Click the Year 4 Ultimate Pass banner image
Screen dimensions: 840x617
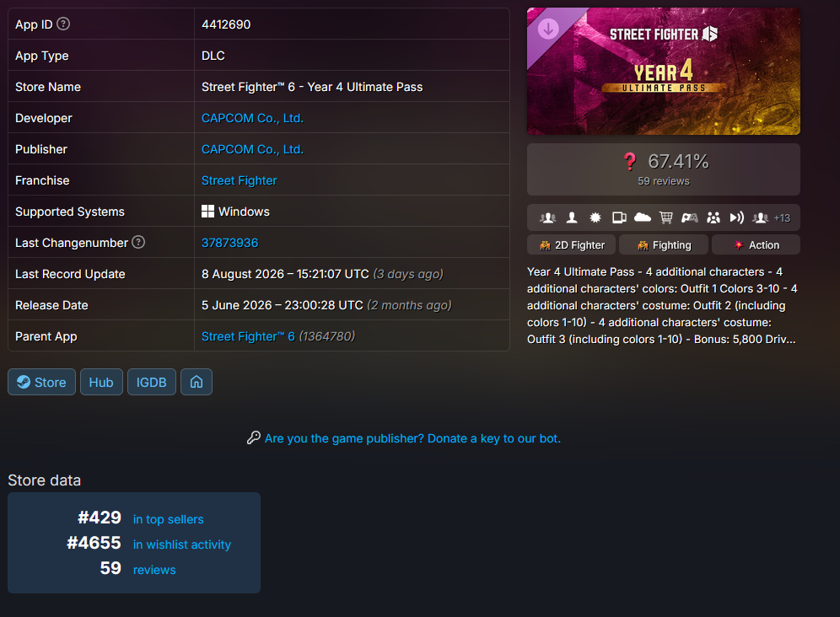pyautogui.click(x=664, y=72)
